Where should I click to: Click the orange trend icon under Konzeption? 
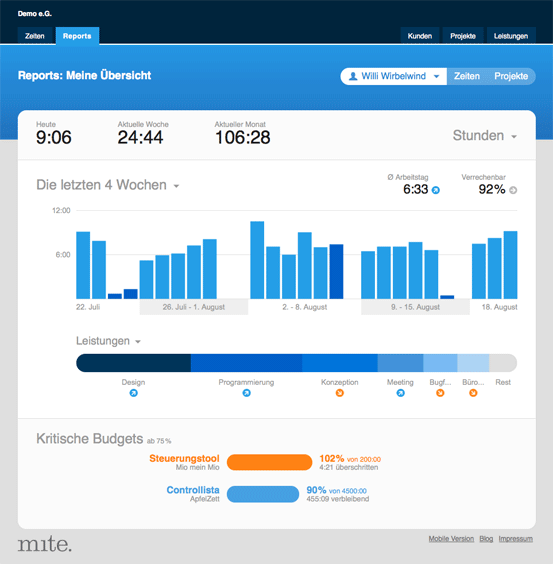click(340, 393)
